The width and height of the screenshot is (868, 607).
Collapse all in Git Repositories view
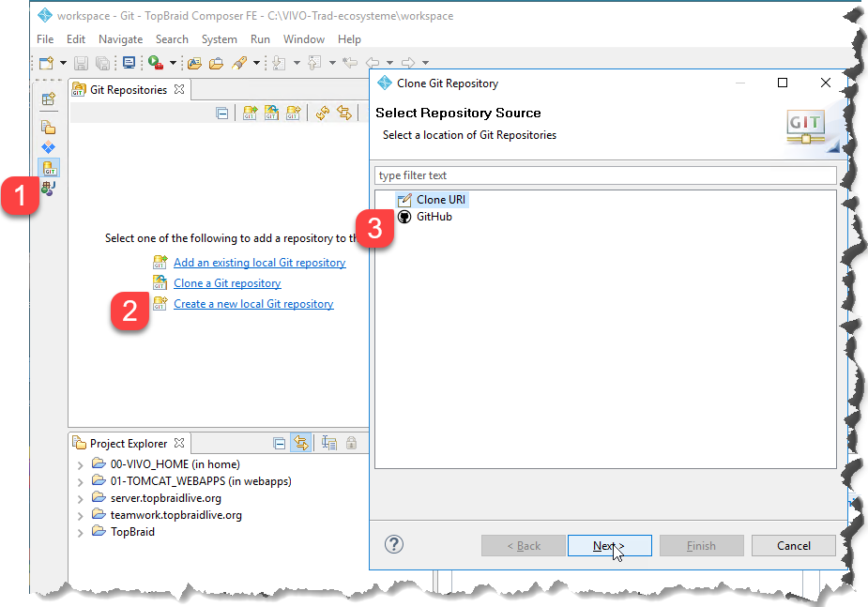coord(222,114)
